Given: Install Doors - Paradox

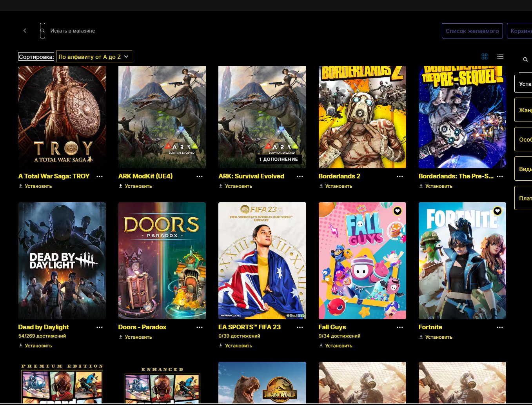Looking at the screenshot, I should point(135,337).
